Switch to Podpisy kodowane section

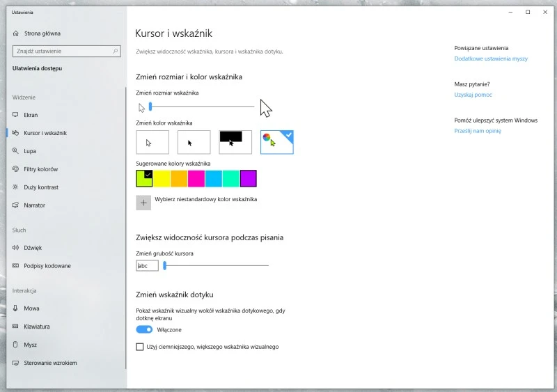47,266
